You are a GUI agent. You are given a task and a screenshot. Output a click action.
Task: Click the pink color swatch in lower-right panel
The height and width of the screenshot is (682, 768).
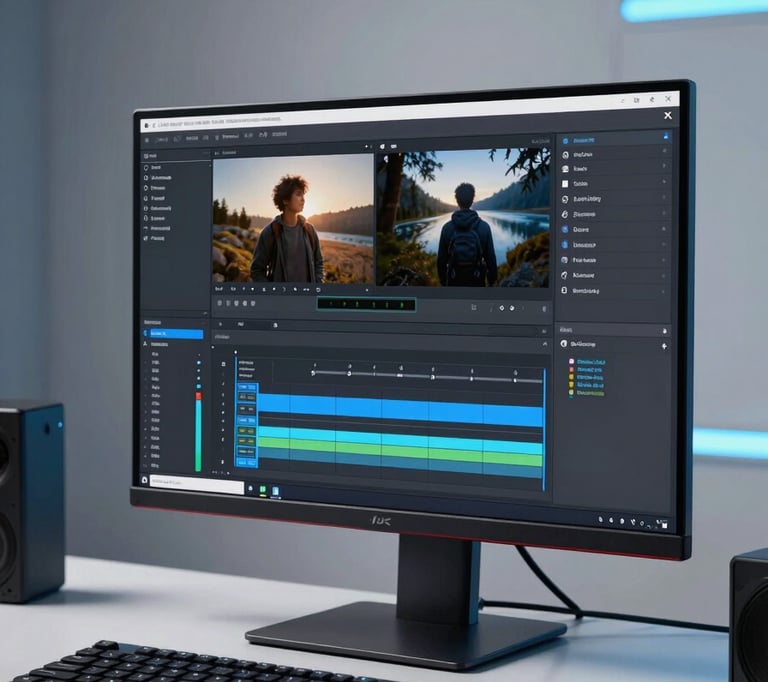(x=571, y=361)
